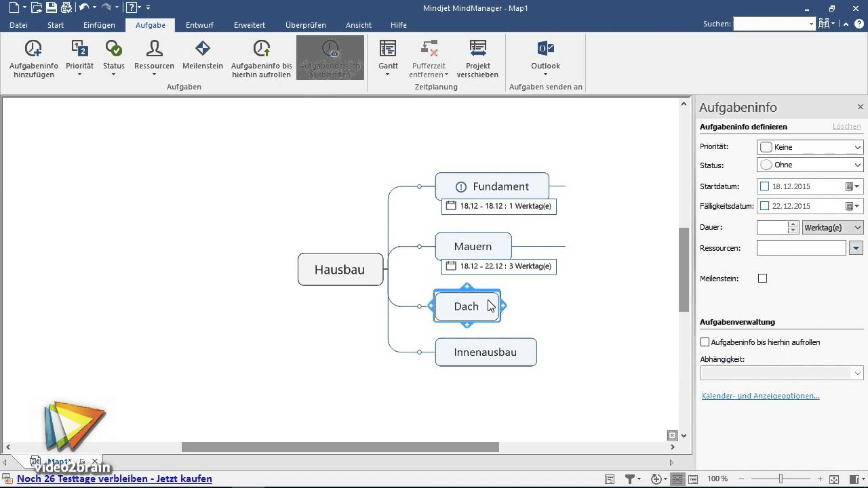868x488 pixels.
Task: Save the map with the floppy disk icon
Action: (x=52, y=7)
